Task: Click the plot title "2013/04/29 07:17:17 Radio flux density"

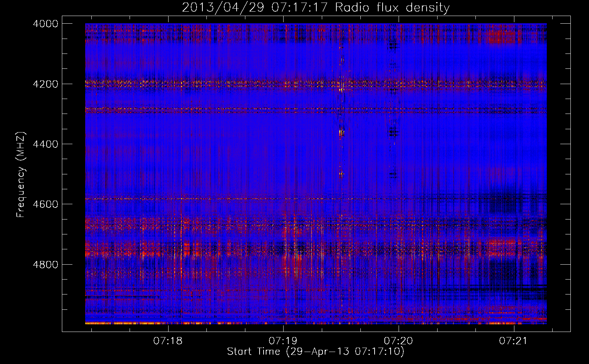Action: (316, 8)
